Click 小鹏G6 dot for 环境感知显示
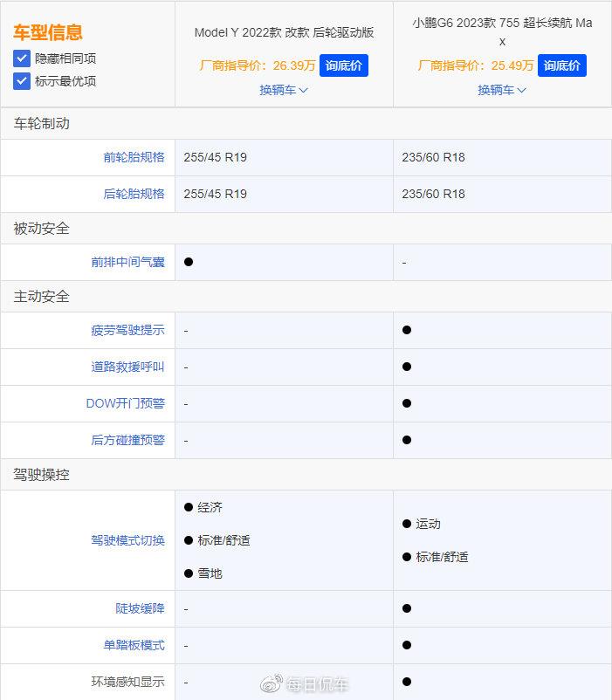Viewport: 612px width, 700px height. point(407,682)
